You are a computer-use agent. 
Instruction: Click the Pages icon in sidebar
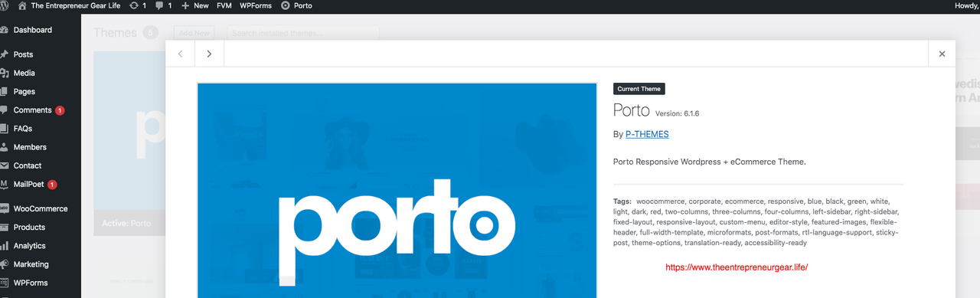(5, 91)
